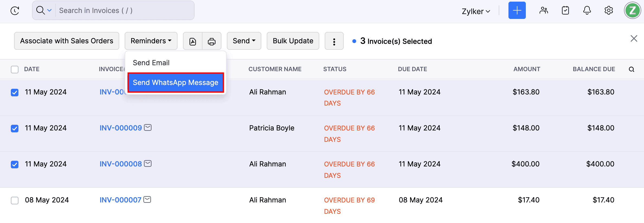Open the Zylker organization switcher
This screenshot has width=644, height=223.
click(x=476, y=11)
